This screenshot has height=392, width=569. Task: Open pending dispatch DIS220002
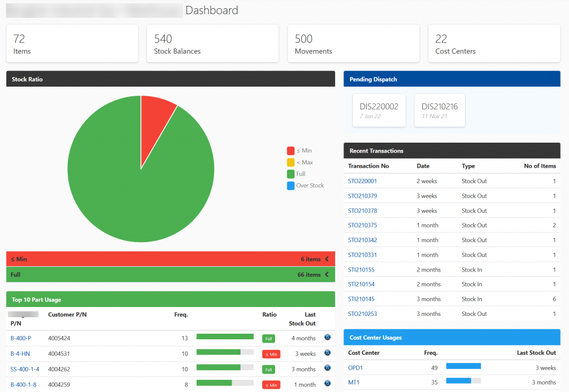click(379, 110)
